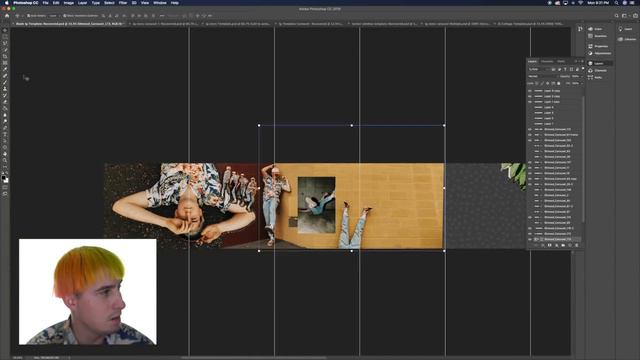The height and width of the screenshot is (360, 640).
Task: Click the background color swatch
Action: point(6,180)
